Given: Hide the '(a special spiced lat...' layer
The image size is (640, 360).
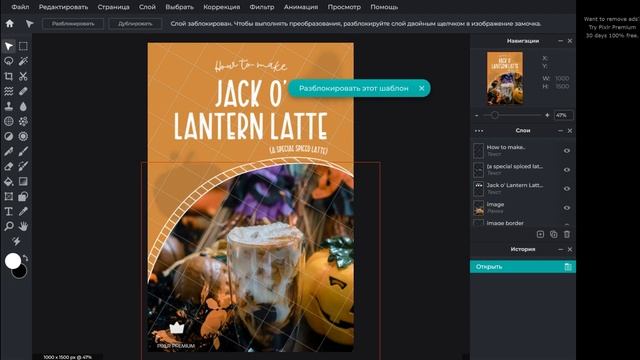Looking at the screenshot, I should point(567,170).
